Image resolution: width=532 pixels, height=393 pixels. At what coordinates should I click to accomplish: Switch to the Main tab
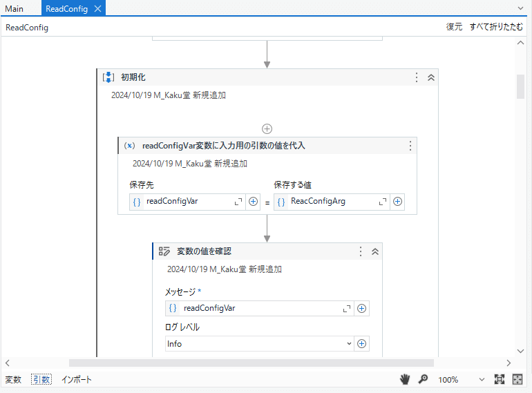[x=15, y=8]
